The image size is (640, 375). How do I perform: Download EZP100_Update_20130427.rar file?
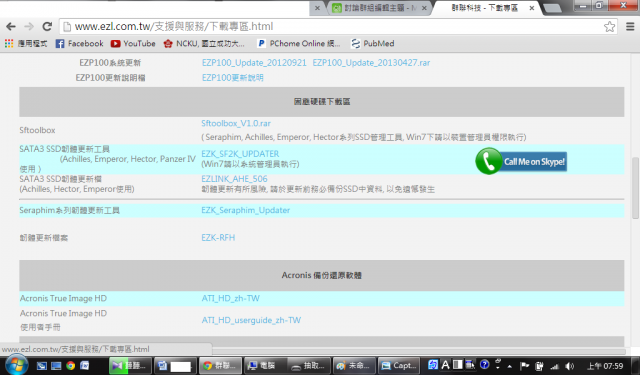click(371, 62)
